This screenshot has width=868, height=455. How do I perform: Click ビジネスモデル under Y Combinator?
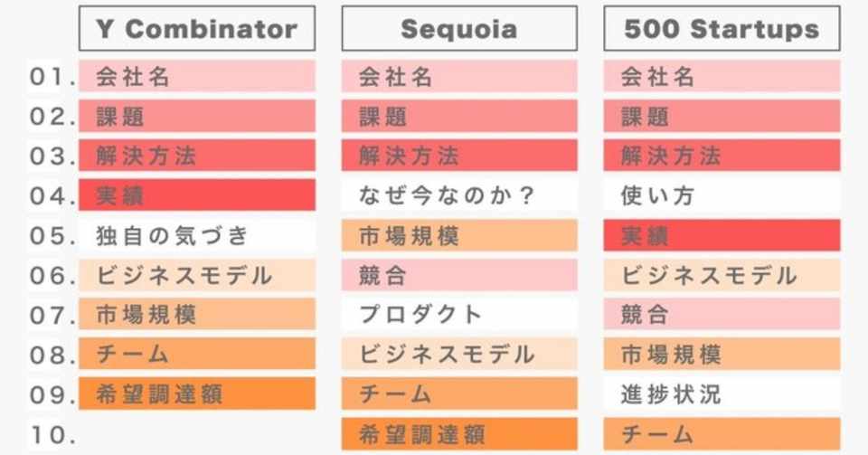[x=196, y=275]
